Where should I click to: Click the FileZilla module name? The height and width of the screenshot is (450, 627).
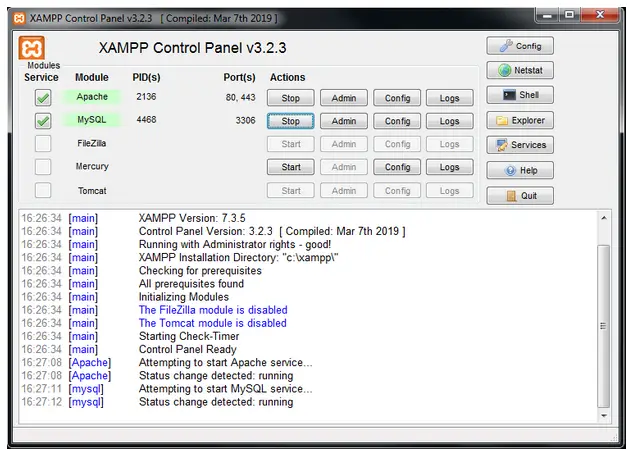[92, 143]
